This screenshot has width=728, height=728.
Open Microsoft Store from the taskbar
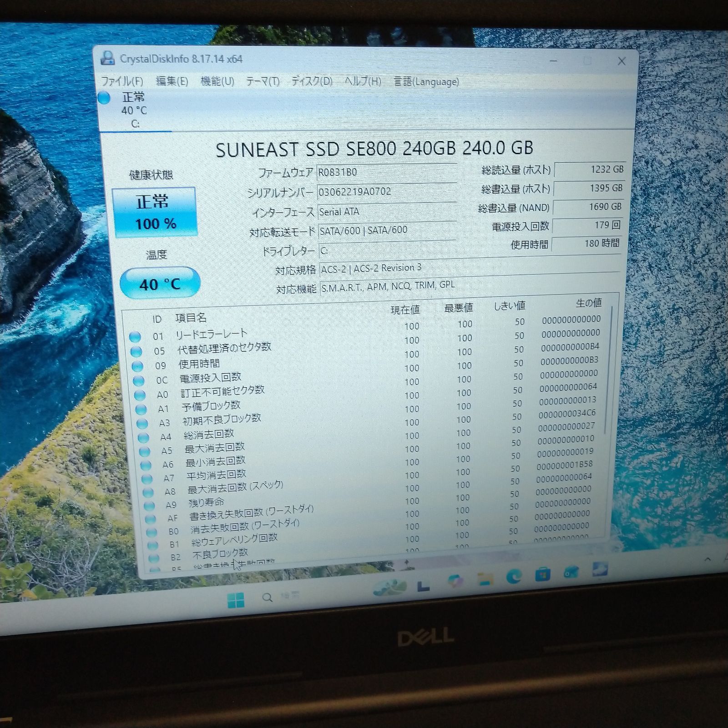click(x=542, y=574)
